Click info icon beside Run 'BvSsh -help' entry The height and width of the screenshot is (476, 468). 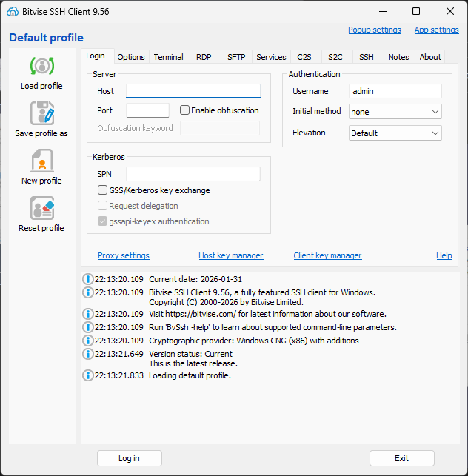pos(88,327)
